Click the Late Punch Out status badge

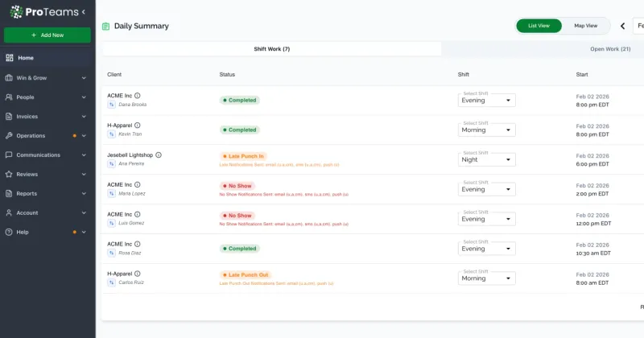[246, 274]
